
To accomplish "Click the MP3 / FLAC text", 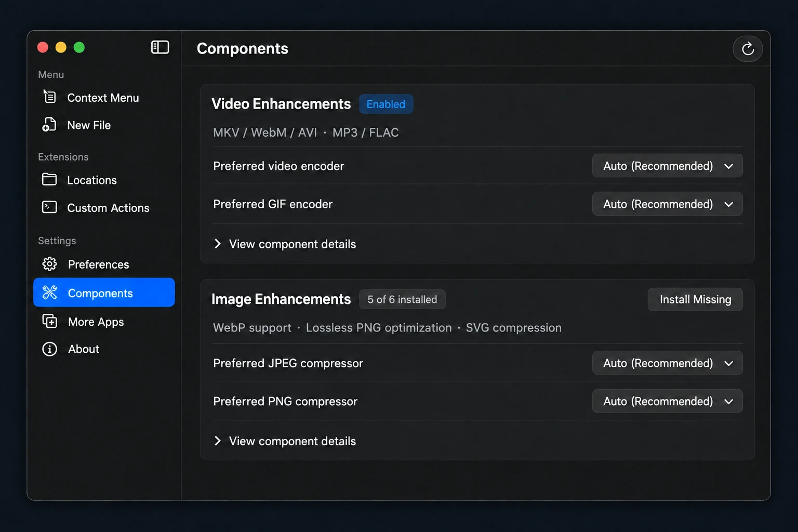I will tap(366, 132).
